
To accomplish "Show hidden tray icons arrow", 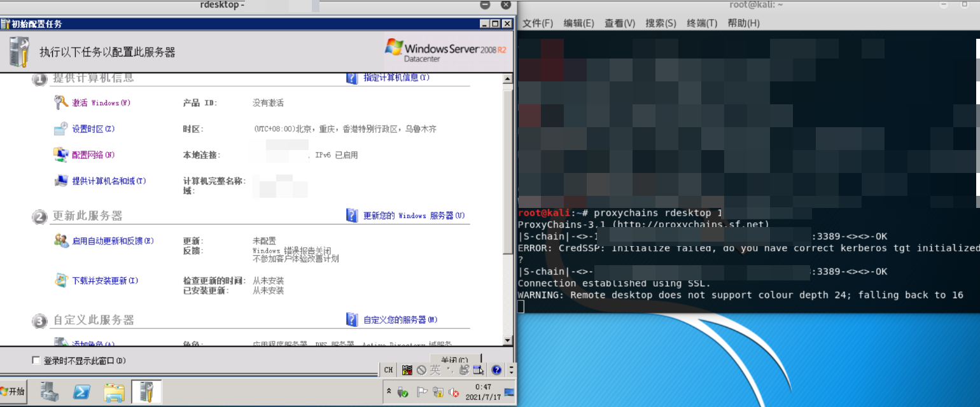I will click(x=389, y=392).
